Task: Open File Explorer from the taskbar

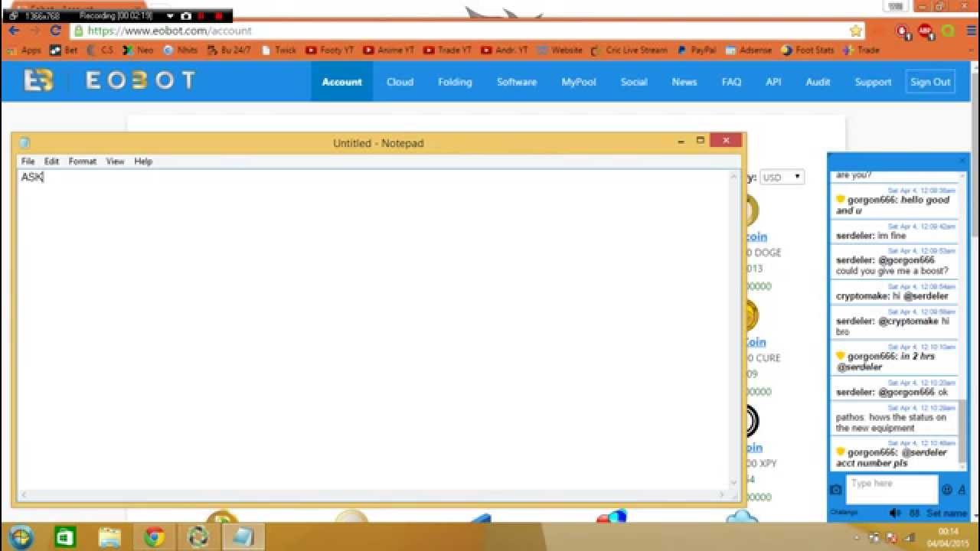Action: [109, 537]
